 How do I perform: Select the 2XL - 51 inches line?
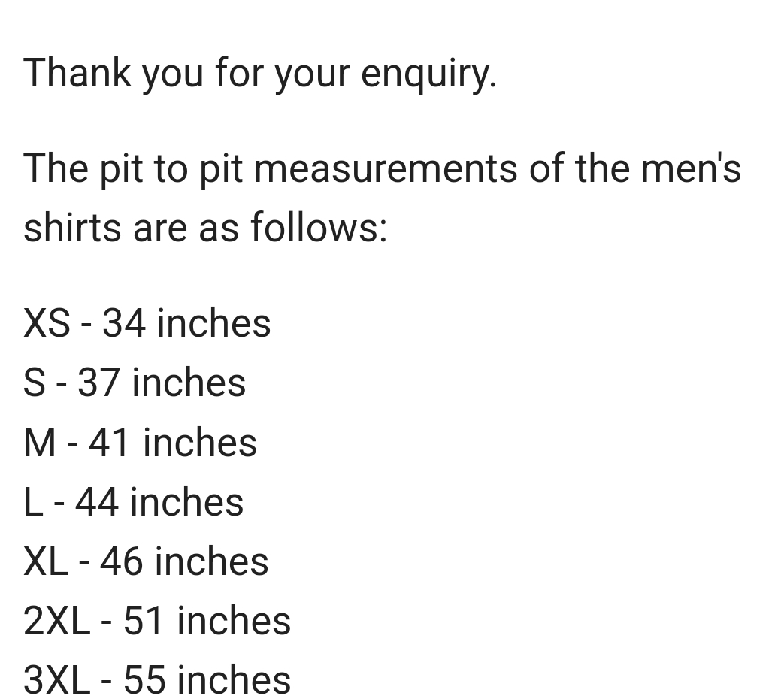157,622
